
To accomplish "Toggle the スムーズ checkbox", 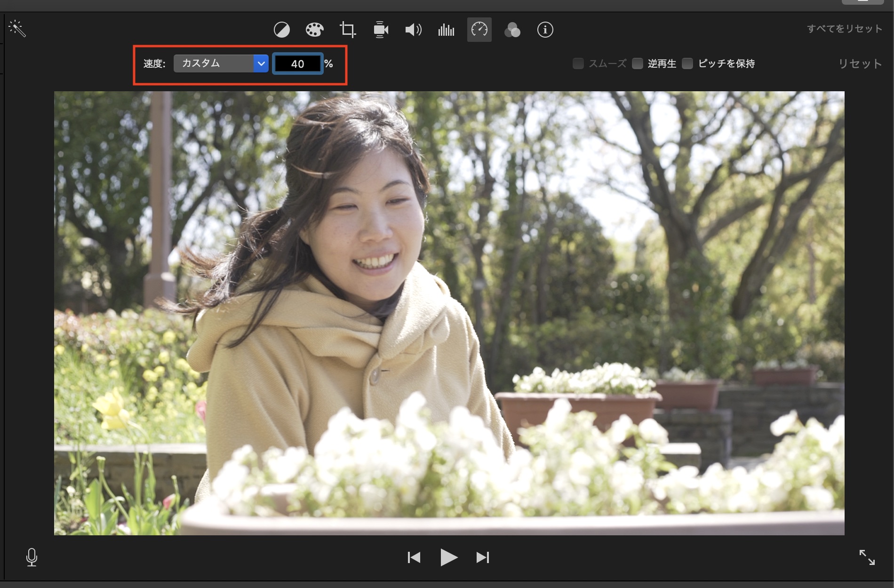I will pyautogui.click(x=578, y=64).
